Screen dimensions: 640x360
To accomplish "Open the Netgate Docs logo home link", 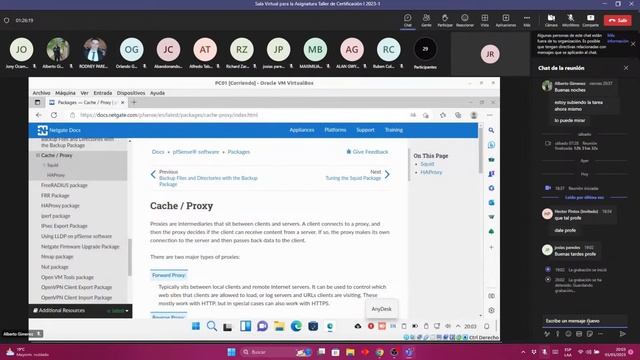I will (x=59, y=130).
